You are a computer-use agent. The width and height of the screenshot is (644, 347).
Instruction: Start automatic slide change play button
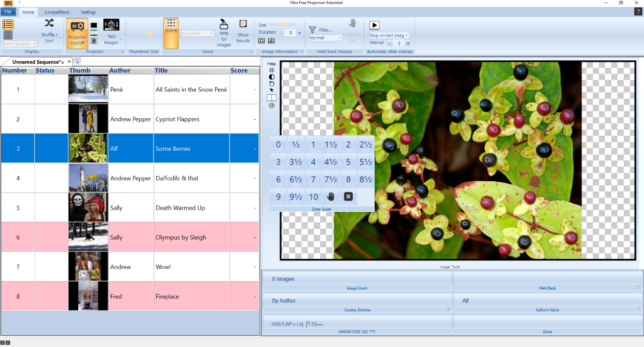click(375, 25)
